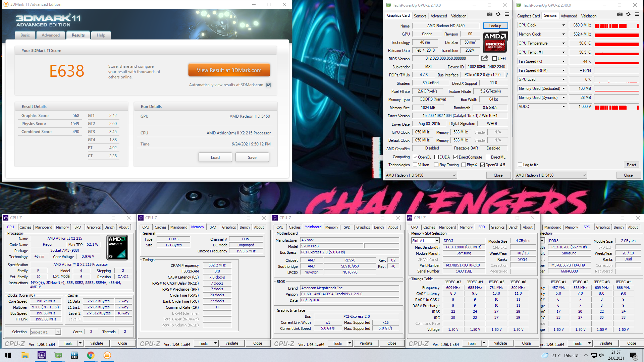Click camera icon in GPU-Z Sensors window

click(620, 14)
